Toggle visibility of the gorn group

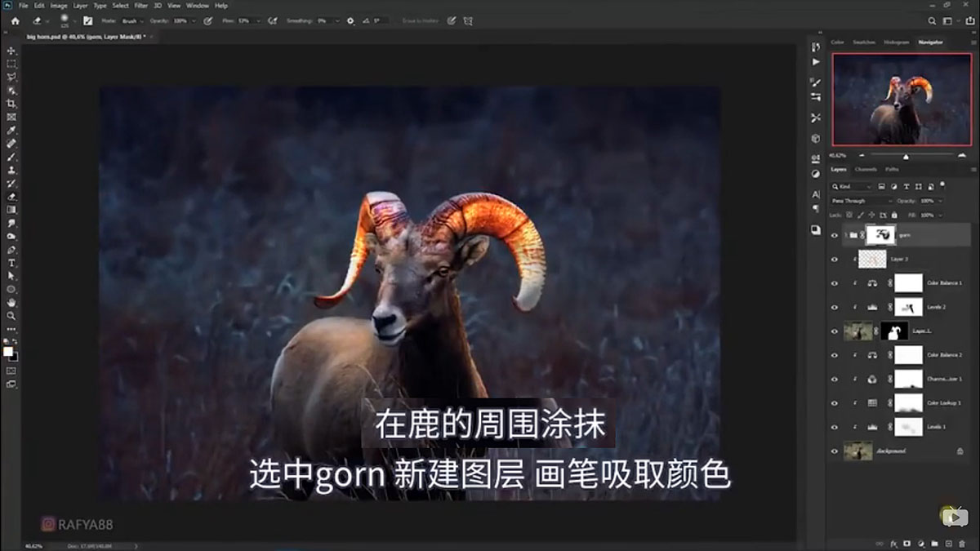(x=835, y=235)
